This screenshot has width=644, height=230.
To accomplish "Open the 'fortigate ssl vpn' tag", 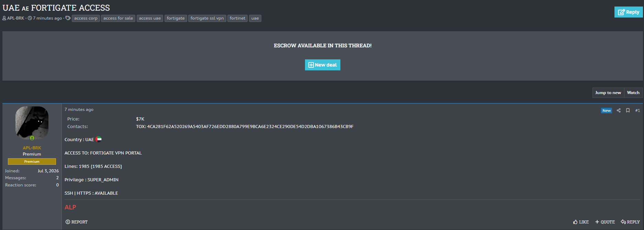I will click(207, 18).
